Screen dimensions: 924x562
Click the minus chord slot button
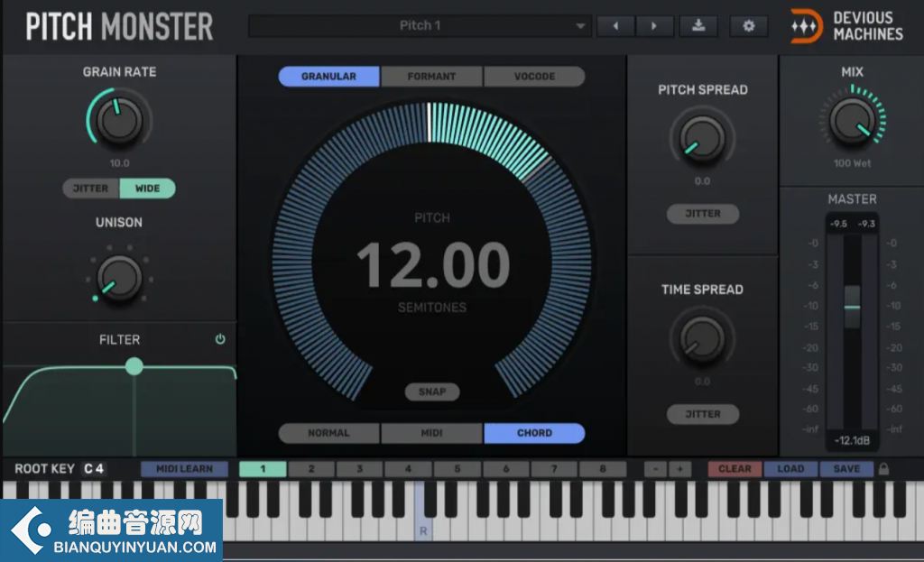[x=655, y=469]
